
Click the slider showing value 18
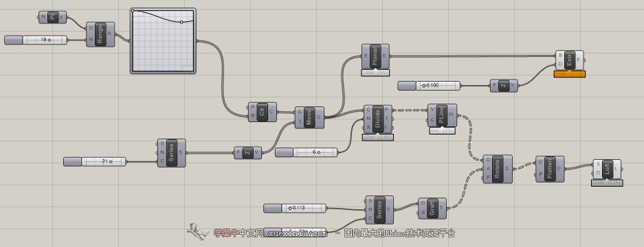(36, 40)
